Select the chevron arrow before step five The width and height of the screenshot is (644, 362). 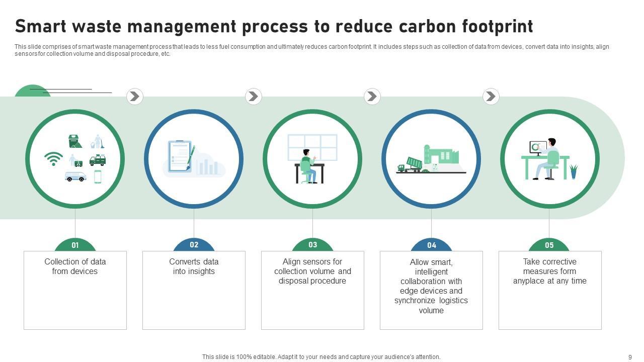coord(491,97)
